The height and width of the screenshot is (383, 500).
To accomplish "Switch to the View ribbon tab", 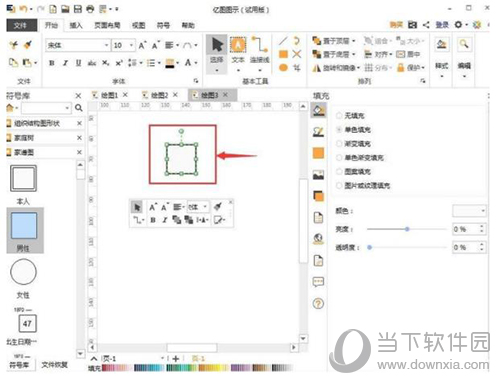I will (x=138, y=25).
